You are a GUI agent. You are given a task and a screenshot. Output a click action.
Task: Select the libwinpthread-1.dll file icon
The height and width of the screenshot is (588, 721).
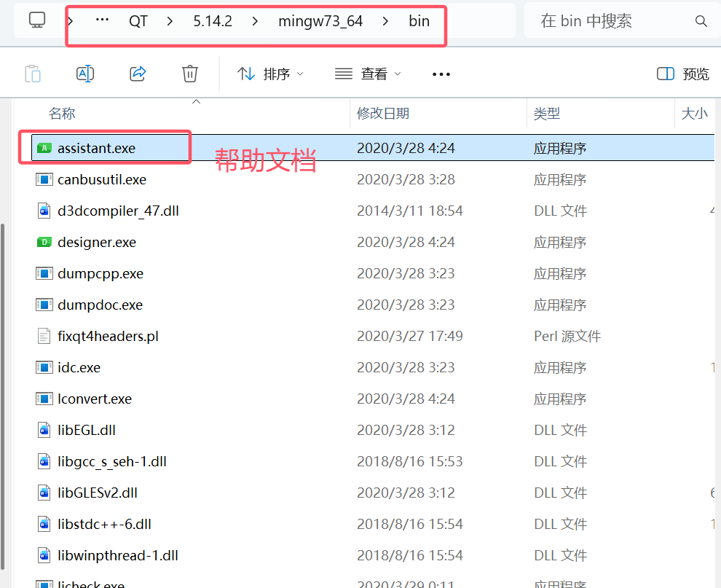(44, 555)
